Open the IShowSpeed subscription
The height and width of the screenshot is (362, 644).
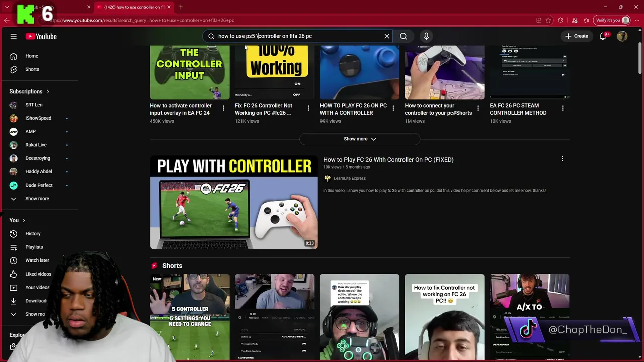coord(39,118)
